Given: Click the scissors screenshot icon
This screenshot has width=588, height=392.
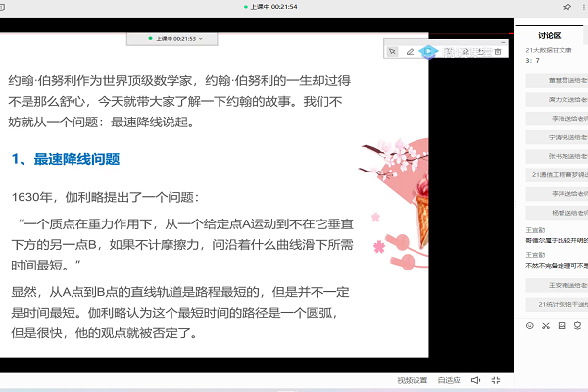Looking at the screenshot, I should [545, 325].
